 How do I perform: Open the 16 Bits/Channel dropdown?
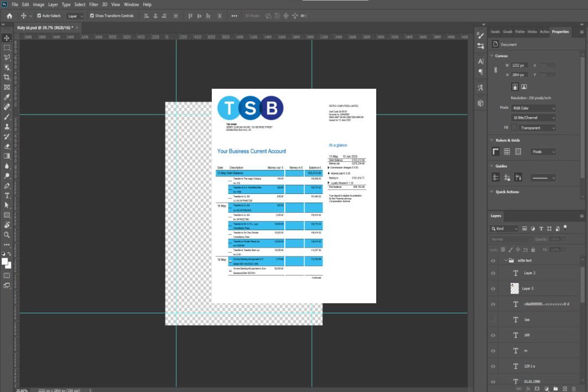coord(534,118)
